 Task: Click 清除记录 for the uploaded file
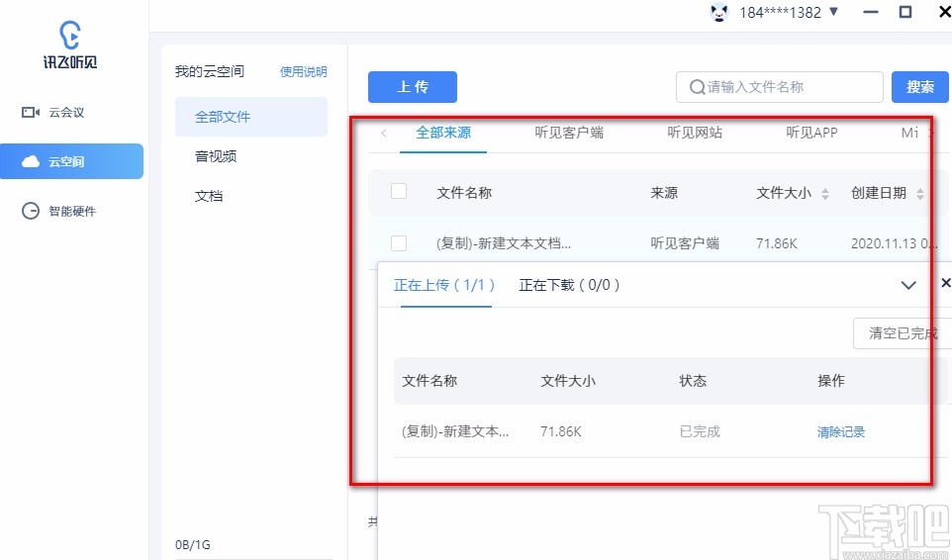(x=841, y=432)
